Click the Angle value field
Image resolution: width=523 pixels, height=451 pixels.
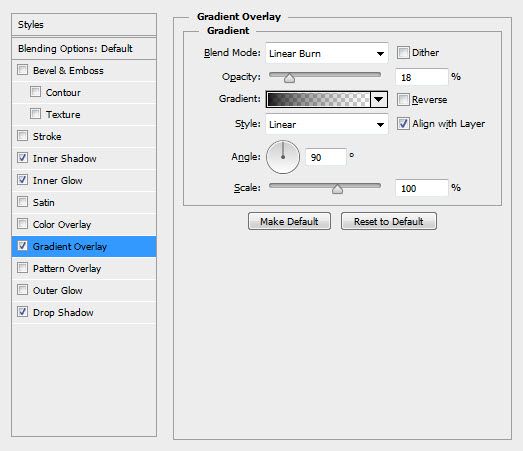[x=326, y=157]
